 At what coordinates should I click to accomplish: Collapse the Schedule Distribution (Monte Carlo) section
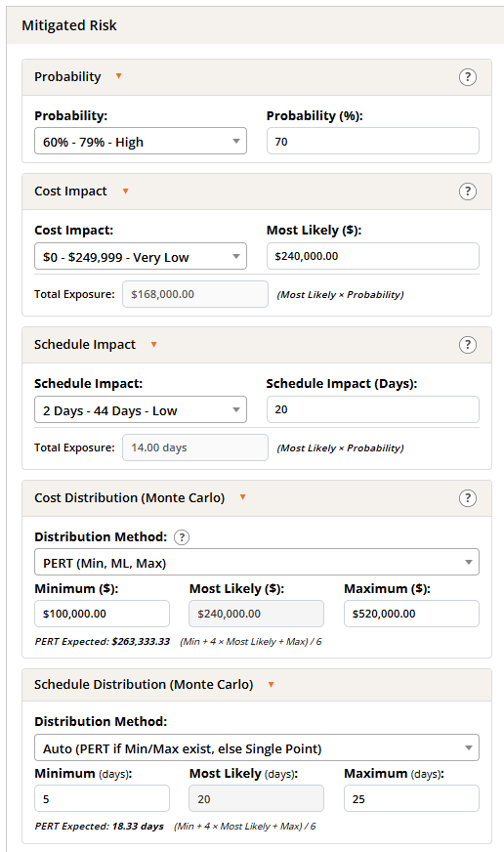click(x=271, y=685)
